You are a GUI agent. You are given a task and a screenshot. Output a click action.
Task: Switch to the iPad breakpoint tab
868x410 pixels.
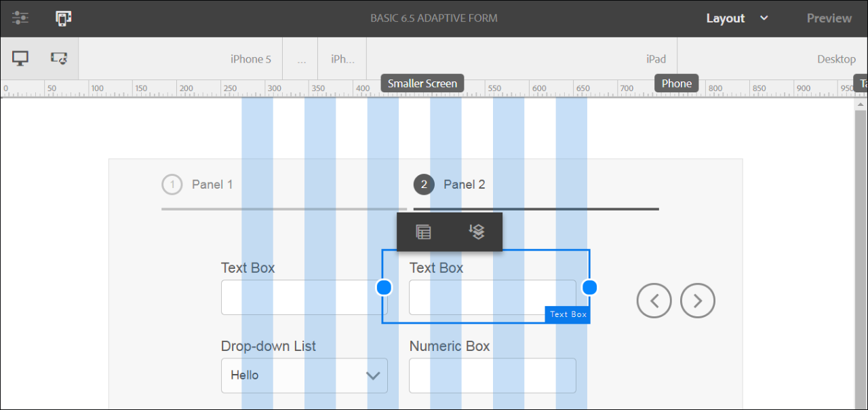655,58
